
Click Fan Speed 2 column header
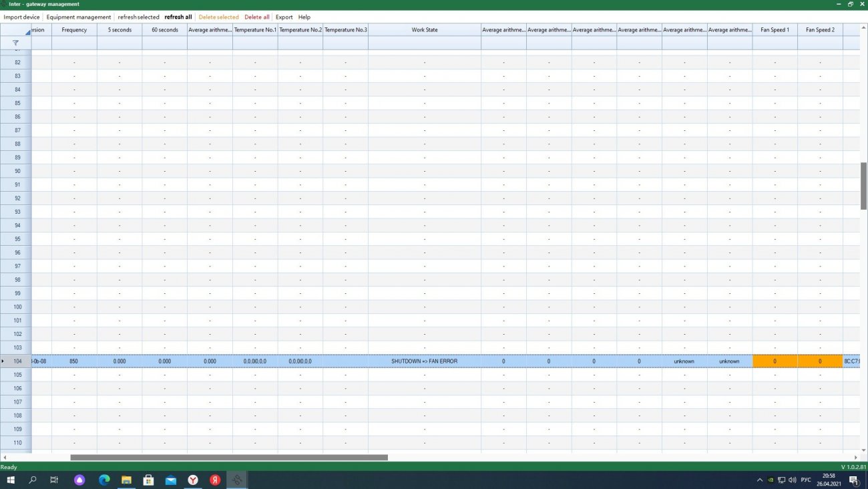(820, 30)
